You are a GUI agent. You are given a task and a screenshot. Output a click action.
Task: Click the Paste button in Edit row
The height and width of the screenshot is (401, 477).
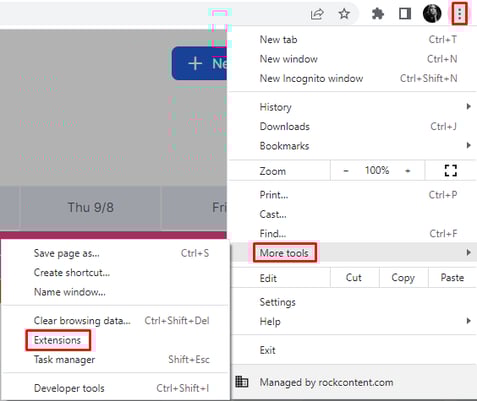click(452, 278)
